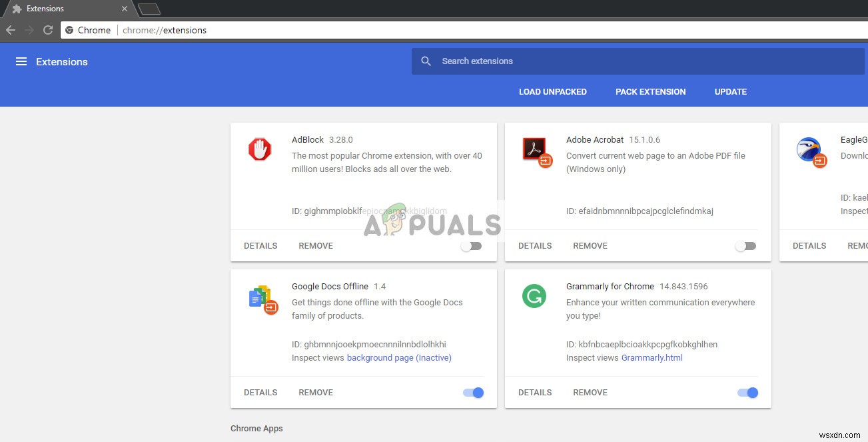Open the Grammarly.html inspect view link

point(652,358)
